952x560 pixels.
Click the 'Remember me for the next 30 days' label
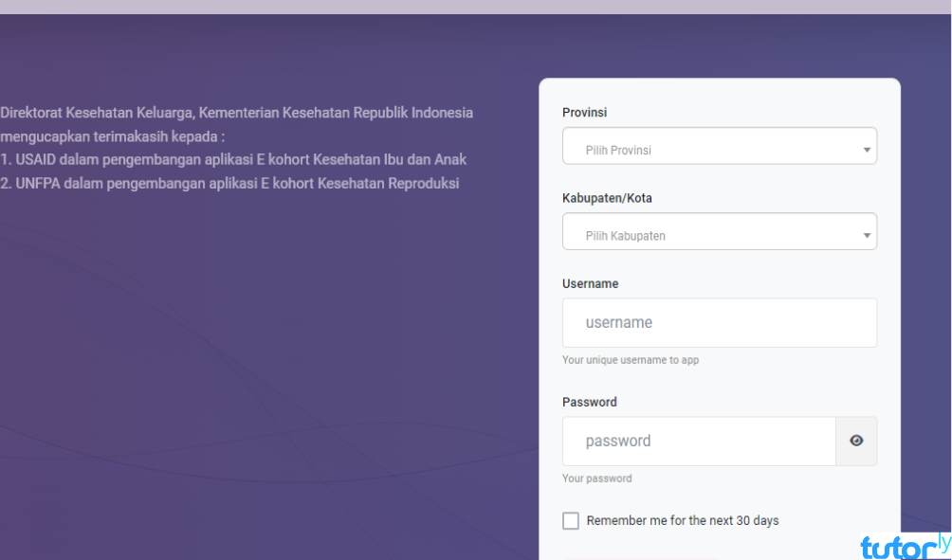click(683, 520)
